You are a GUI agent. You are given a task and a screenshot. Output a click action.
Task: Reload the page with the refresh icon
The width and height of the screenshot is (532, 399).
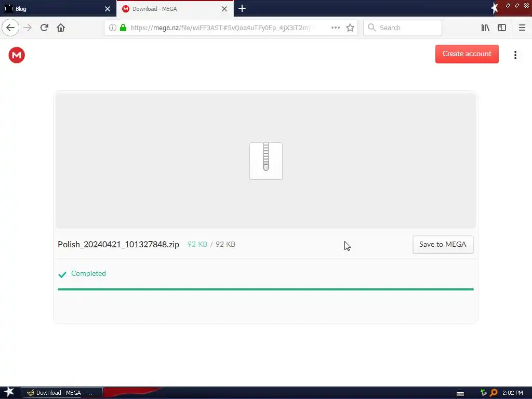pyautogui.click(x=44, y=28)
